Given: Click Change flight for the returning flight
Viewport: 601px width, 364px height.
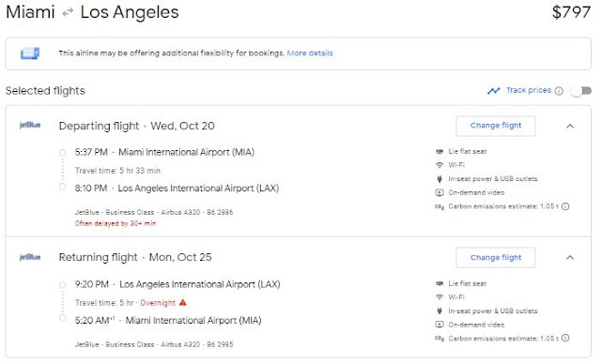Looking at the screenshot, I should pyautogui.click(x=496, y=258).
